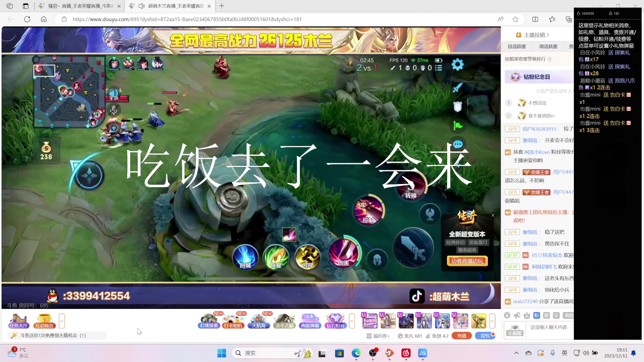Mute the tab audio speaker icon

pos(141,6)
